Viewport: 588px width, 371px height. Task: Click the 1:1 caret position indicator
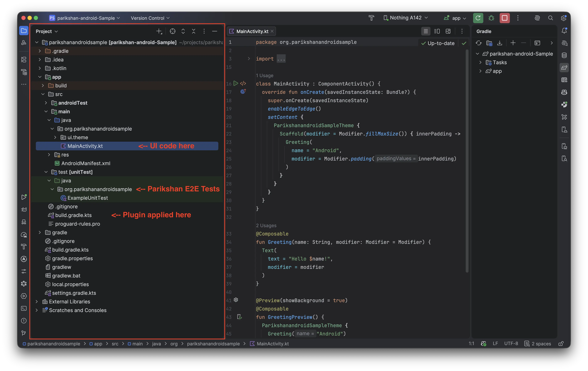pos(471,343)
